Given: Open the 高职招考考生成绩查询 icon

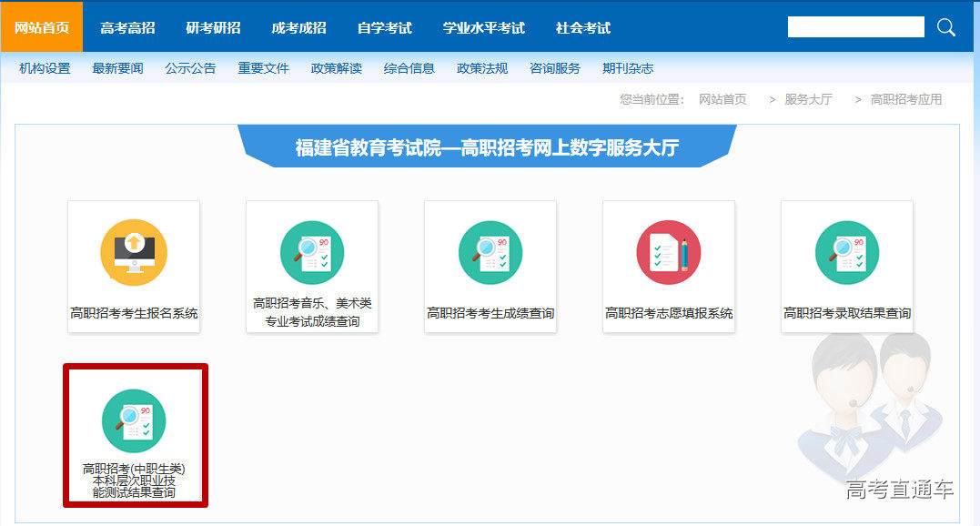Looking at the screenshot, I should [x=490, y=252].
